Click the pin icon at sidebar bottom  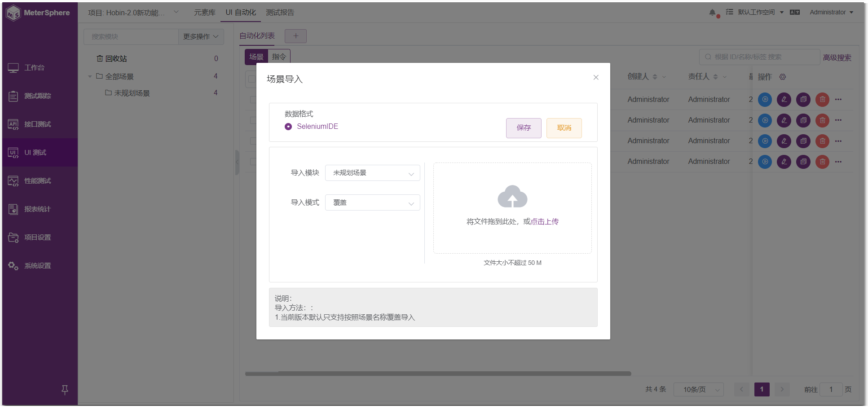click(65, 390)
